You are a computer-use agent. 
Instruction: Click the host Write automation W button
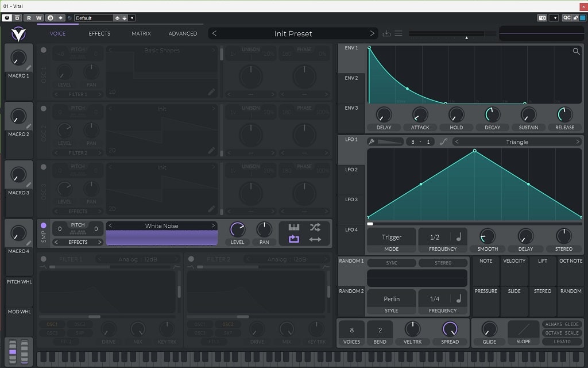38,18
